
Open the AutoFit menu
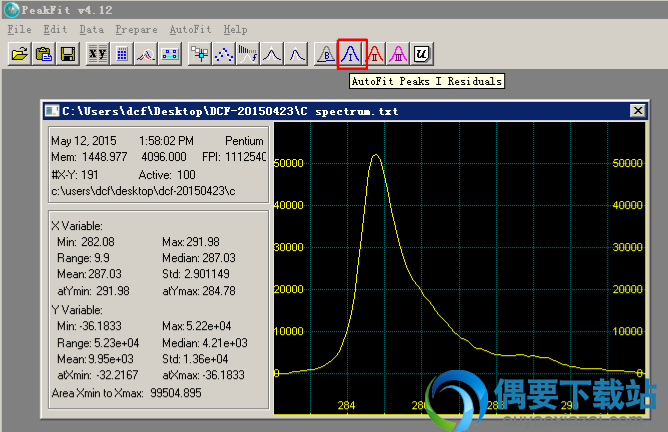[x=190, y=29]
